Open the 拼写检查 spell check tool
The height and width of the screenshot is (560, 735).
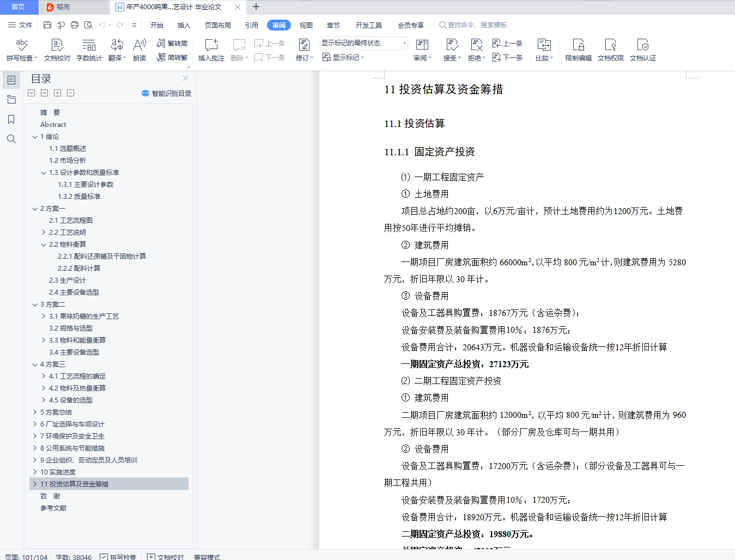[21, 50]
